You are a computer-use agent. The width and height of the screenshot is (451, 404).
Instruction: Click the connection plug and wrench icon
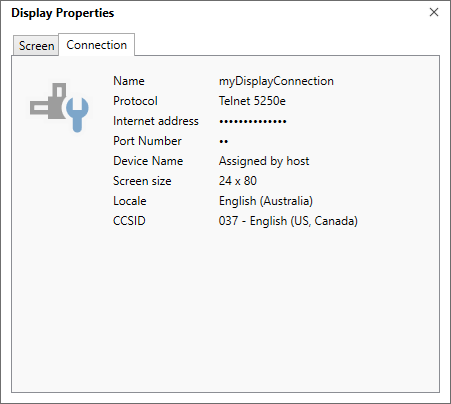click(x=59, y=107)
